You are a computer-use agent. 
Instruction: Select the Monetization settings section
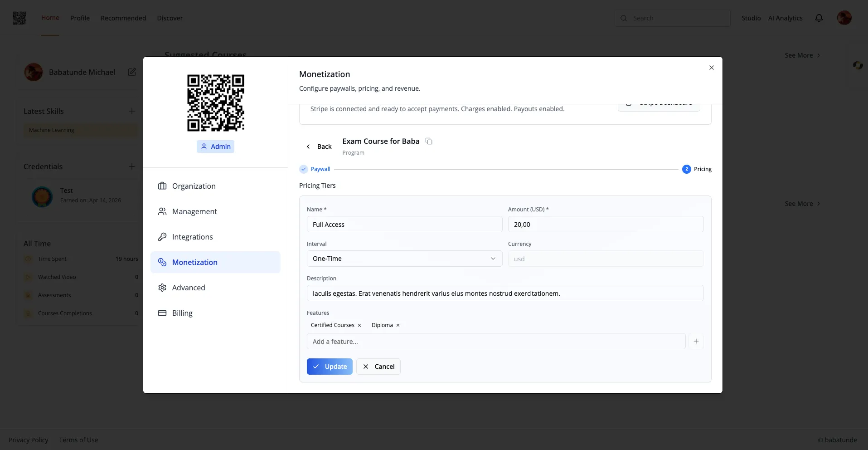coord(215,262)
